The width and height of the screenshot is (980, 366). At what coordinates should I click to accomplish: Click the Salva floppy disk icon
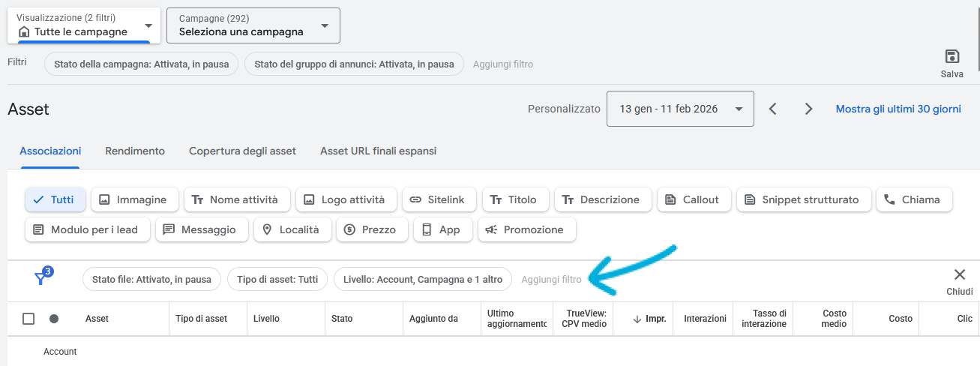click(952, 57)
